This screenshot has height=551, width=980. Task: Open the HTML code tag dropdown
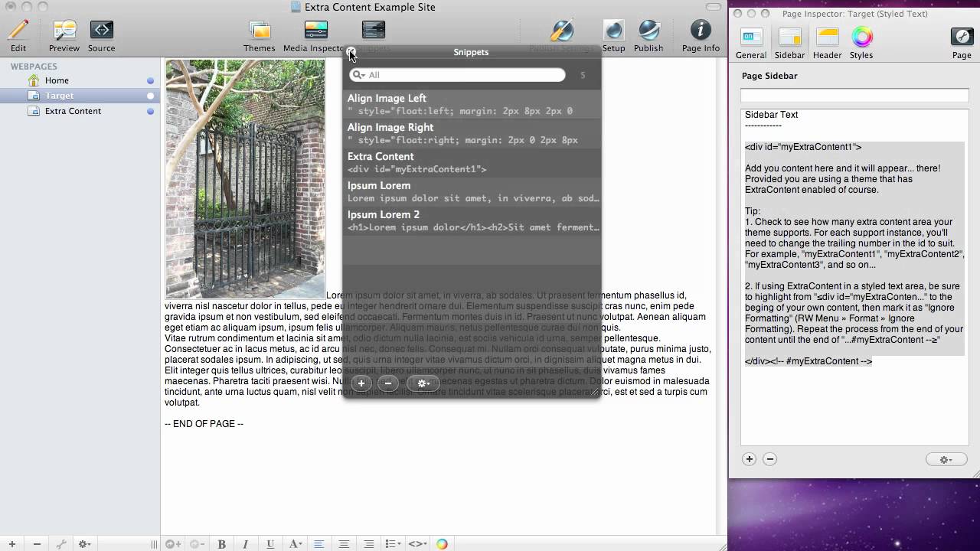point(417,544)
